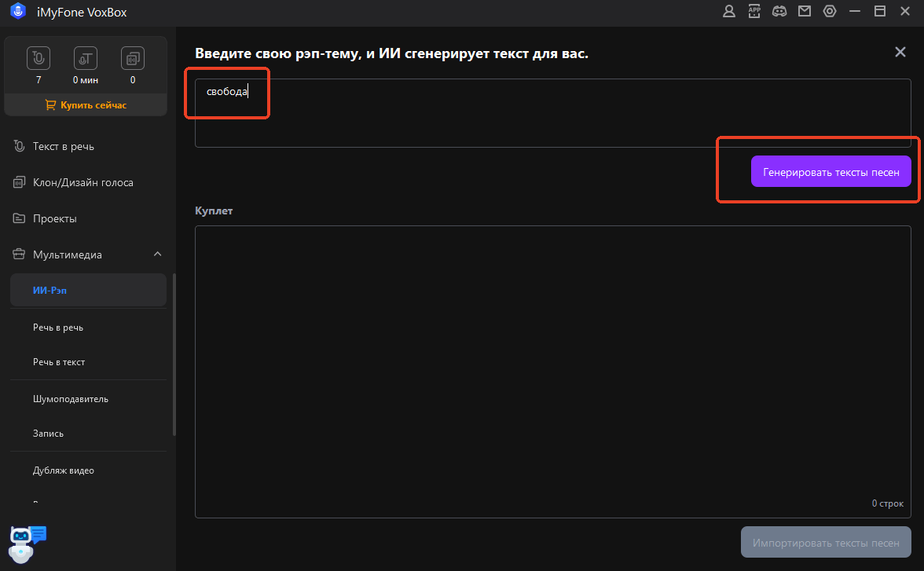Click the APP download icon in title bar
924x571 pixels.
pyautogui.click(x=754, y=11)
